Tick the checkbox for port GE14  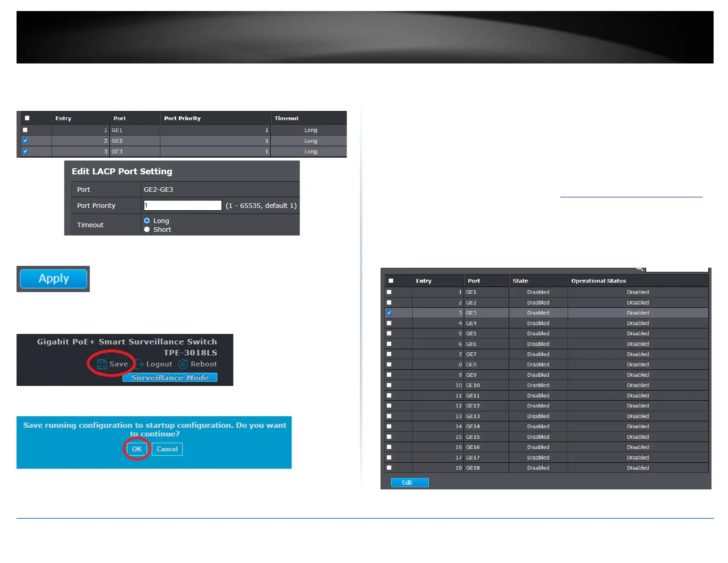point(389,426)
